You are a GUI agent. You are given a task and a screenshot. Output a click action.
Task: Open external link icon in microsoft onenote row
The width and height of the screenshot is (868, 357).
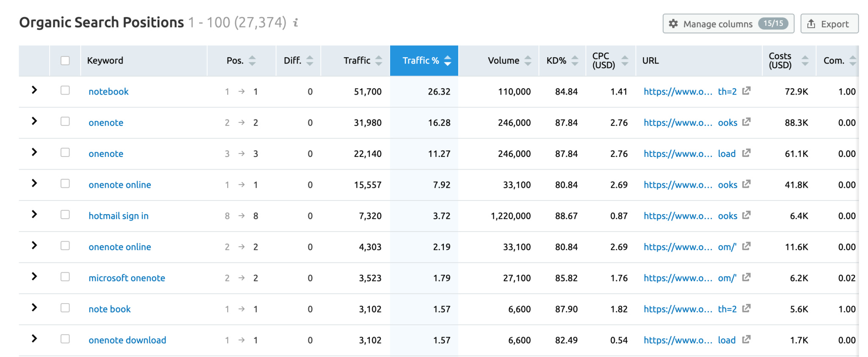(x=746, y=277)
